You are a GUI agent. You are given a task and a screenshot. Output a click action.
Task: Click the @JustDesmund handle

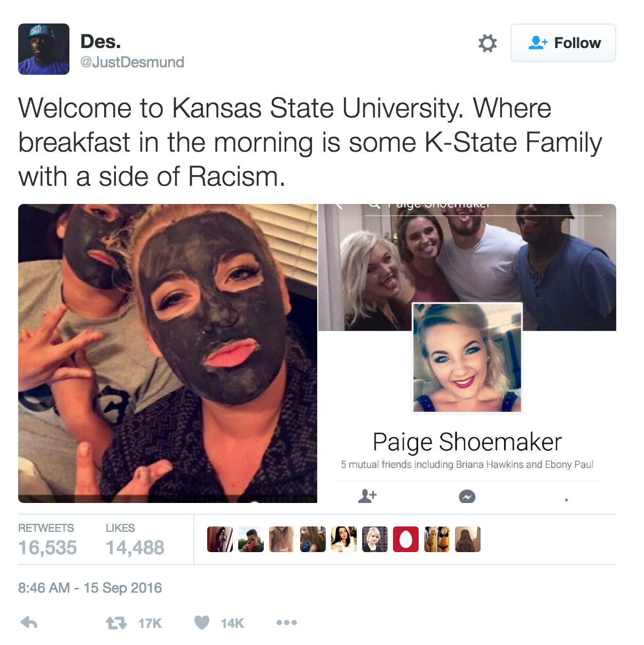pos(132,62)
